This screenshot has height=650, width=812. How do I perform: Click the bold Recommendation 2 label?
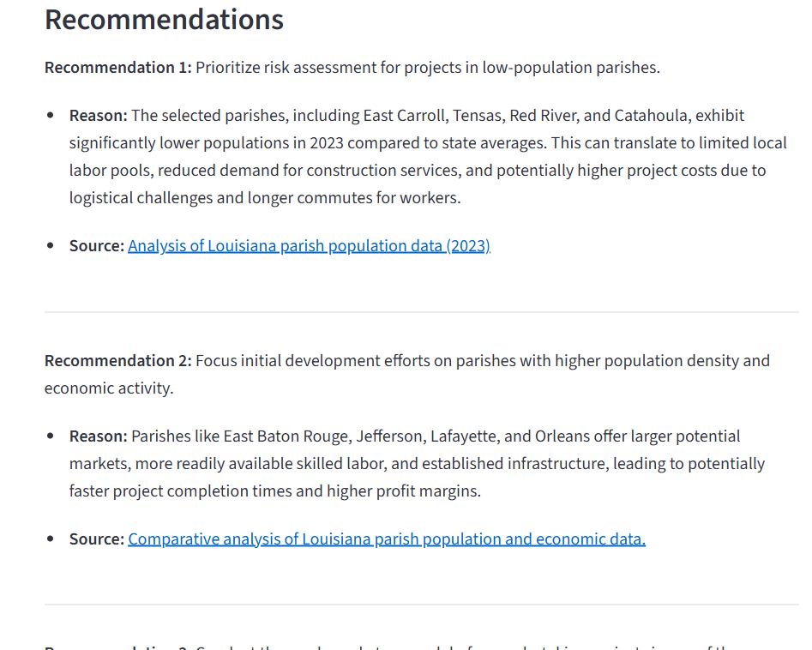pos(118,360)
